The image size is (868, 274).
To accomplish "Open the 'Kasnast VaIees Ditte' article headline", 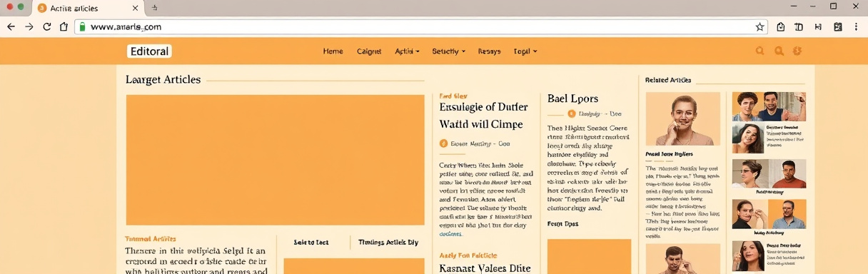I will click(485, 268).
